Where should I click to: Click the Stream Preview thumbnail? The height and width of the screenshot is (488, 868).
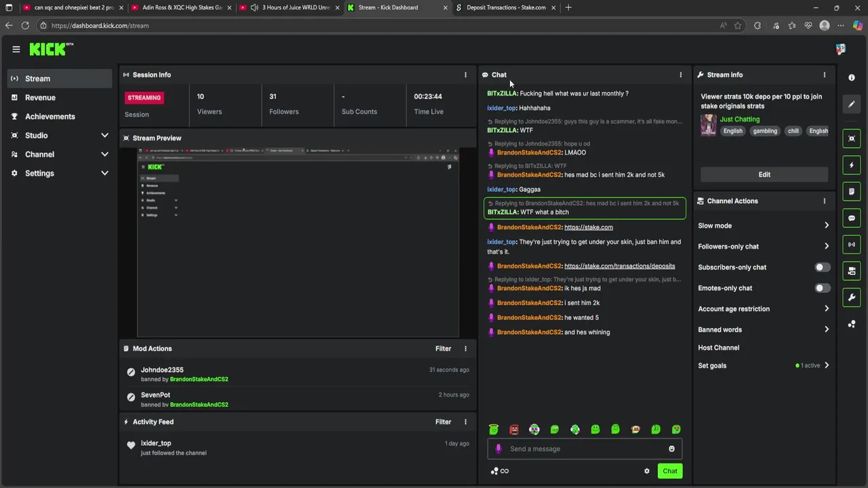[298, 243]
